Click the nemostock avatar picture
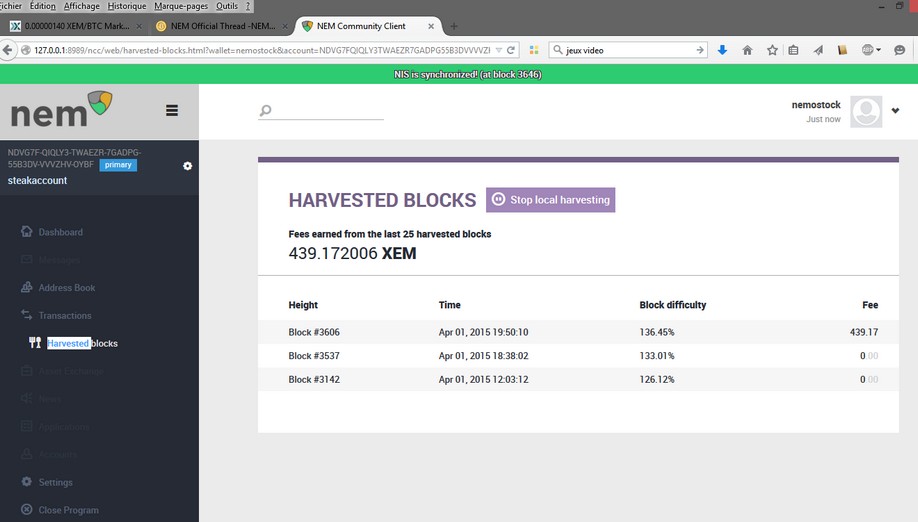 (x=866, y=111)
